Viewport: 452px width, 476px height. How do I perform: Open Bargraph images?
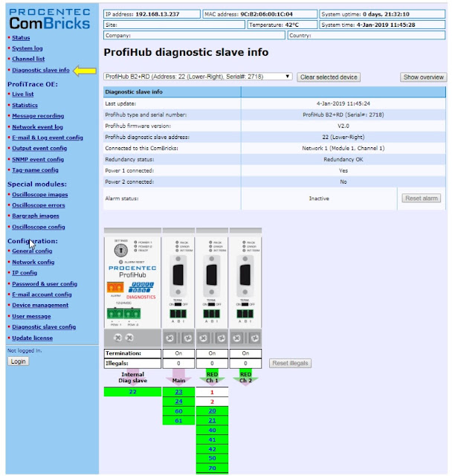click(x=36, y=216)
